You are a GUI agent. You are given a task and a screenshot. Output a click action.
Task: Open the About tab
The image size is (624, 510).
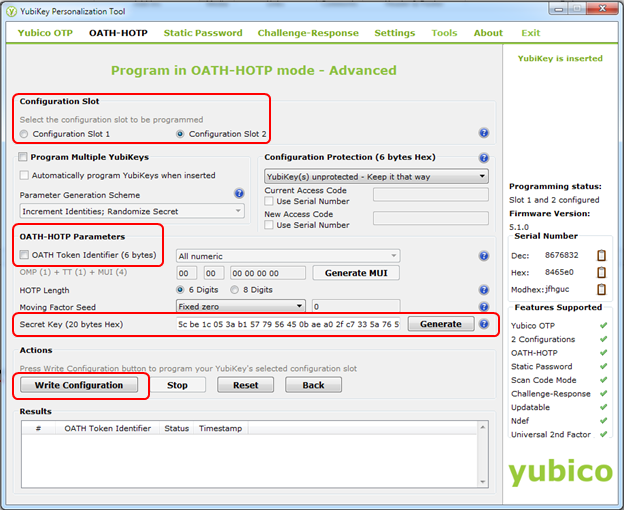488,33
